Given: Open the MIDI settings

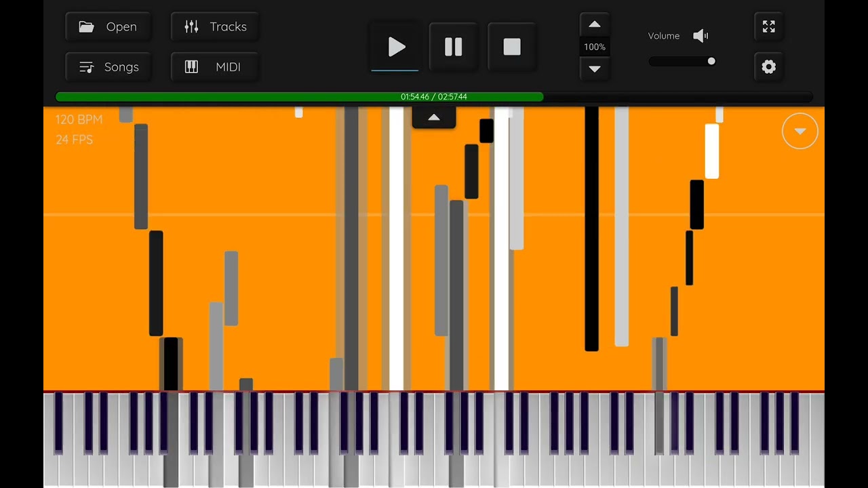Looking at the screenshot, I should (x=215, y=67).
